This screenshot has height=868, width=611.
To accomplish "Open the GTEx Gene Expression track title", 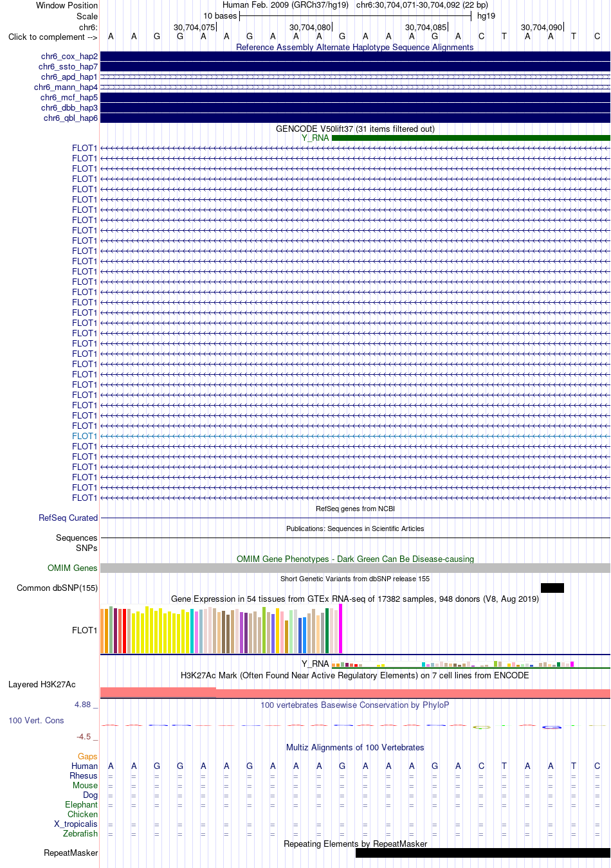I will tap(355, 599).
